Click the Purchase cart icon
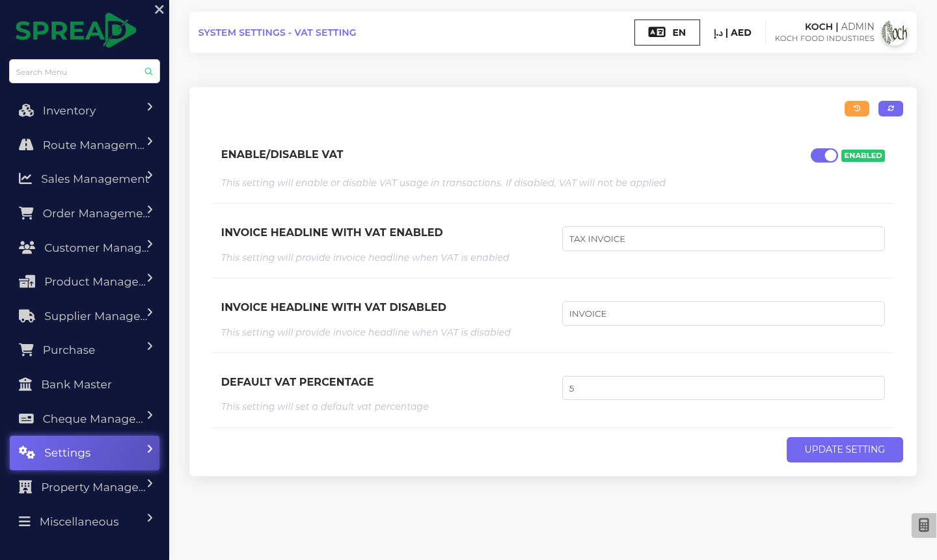 26,350
